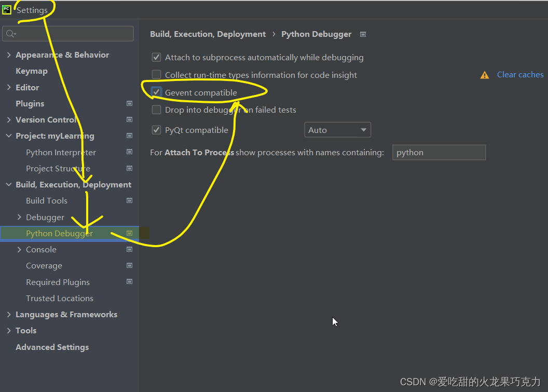Expand Languages & Frameworks section
Screen dimensions: 548x392
pos(9,314)
